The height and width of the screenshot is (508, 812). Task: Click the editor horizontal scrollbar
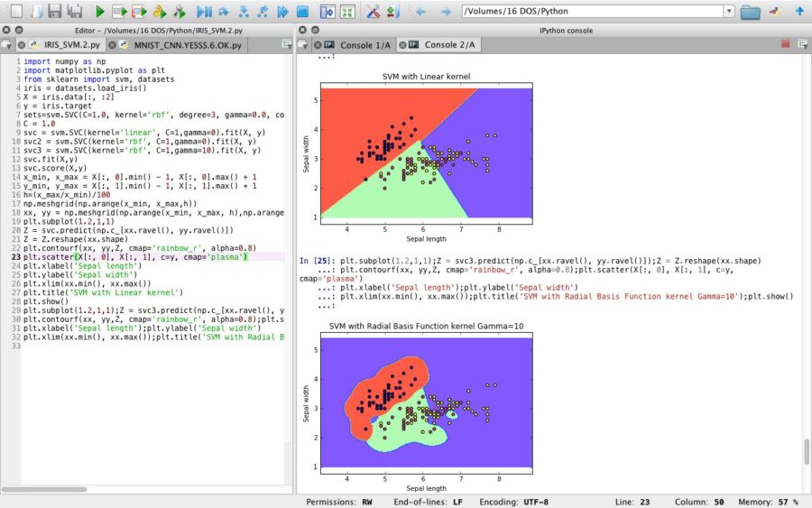(44, 489)
